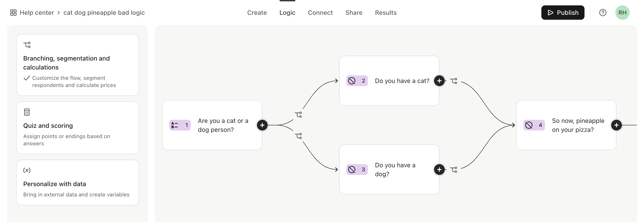
Task: Click the workspace grid icon beside Help center
Action: pyautogui.click(x=13, y=13)
